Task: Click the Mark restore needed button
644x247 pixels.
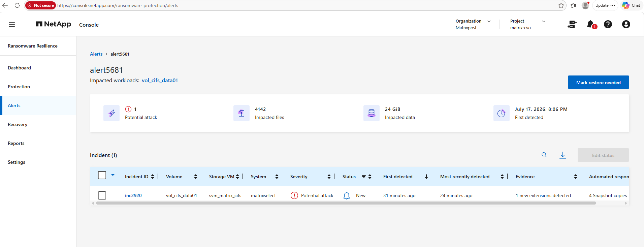Action: (598, 82)
